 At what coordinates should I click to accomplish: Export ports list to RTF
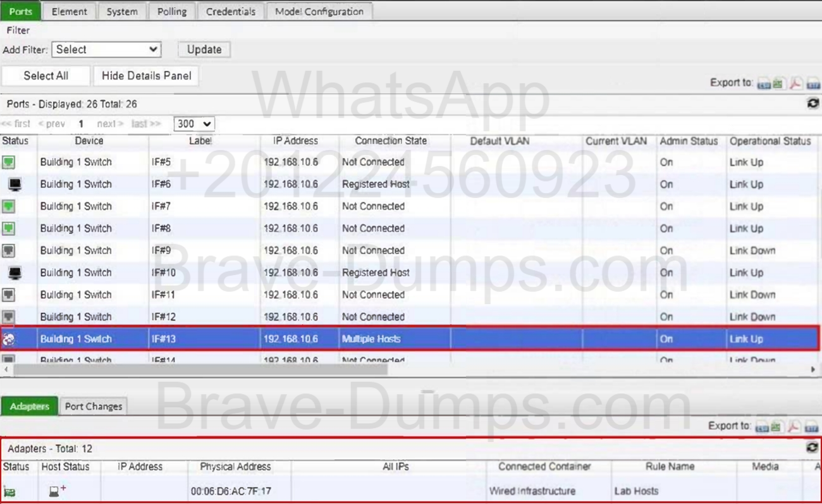(812, 84)
